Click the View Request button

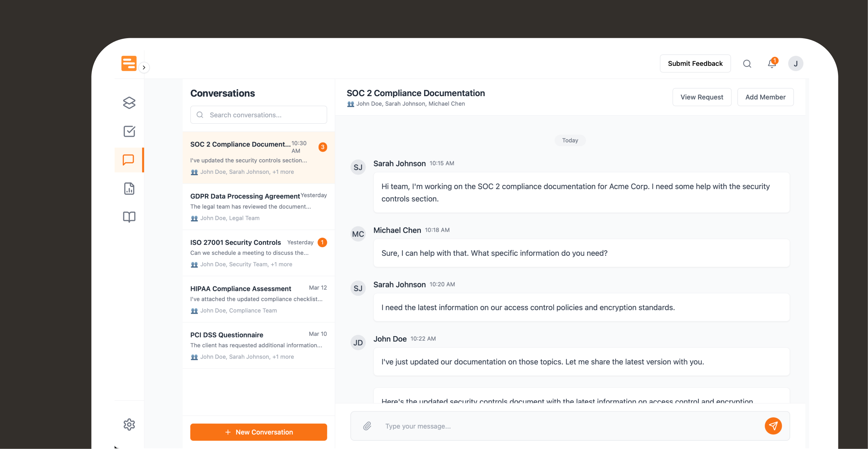[701, 97]
